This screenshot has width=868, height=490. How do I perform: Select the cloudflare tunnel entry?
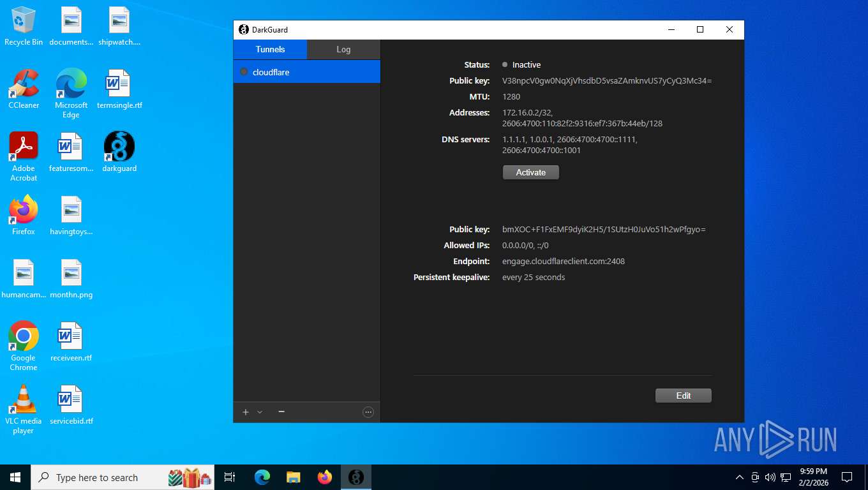307,72
